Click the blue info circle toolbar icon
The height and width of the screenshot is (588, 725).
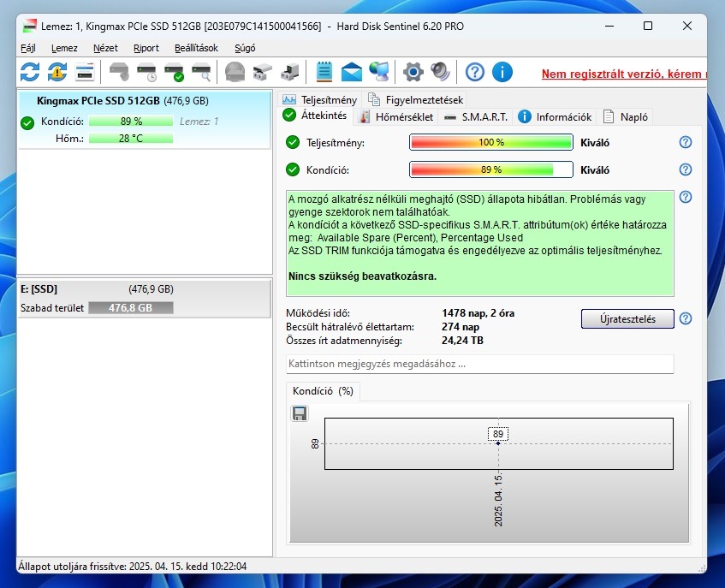click(x=502, y=72)
